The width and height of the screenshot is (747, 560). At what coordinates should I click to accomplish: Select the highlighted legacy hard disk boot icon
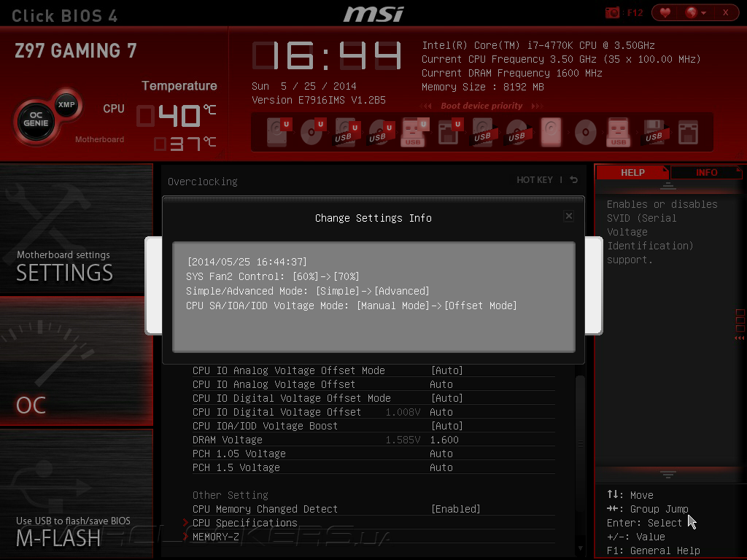pyautogui.click(x=551, y=132)
